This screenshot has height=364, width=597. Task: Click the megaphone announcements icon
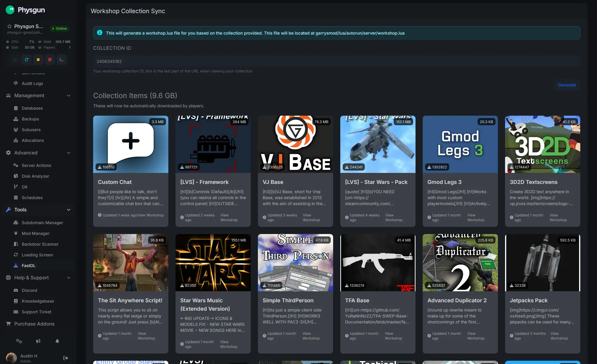(x=38, y=341)
